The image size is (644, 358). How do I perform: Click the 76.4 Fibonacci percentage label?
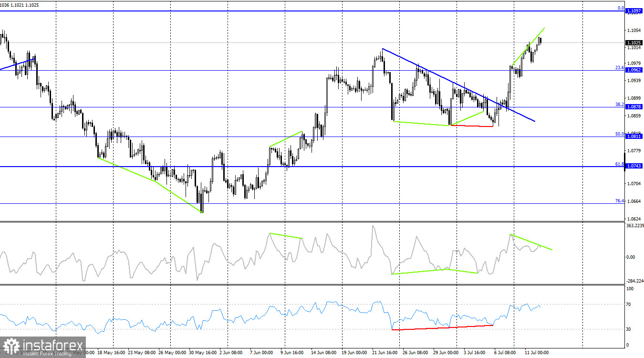tap(619, 201)
